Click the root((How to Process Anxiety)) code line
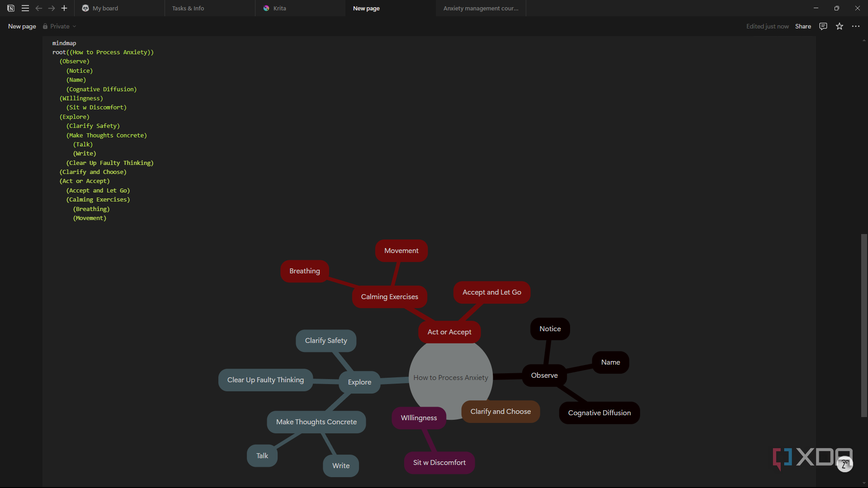The image size is (868, 488). pyautogui.click(x=103, y=52)
